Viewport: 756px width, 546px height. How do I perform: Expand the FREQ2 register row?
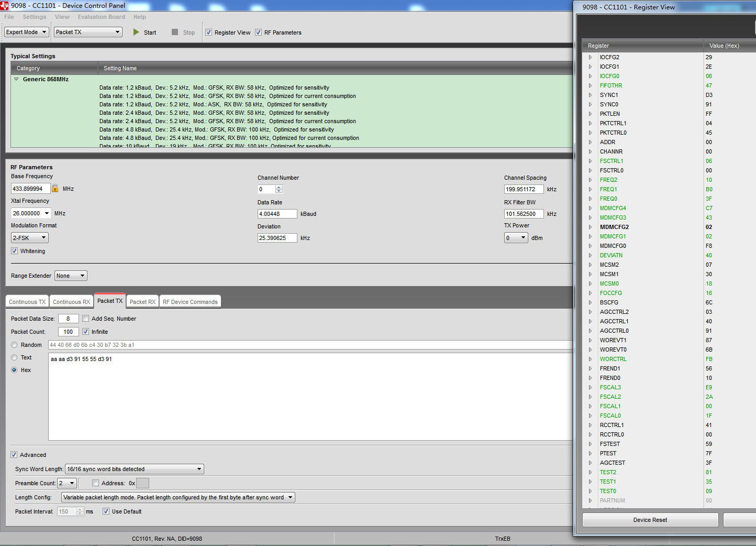pyautogui.click(x=590, y=180)
